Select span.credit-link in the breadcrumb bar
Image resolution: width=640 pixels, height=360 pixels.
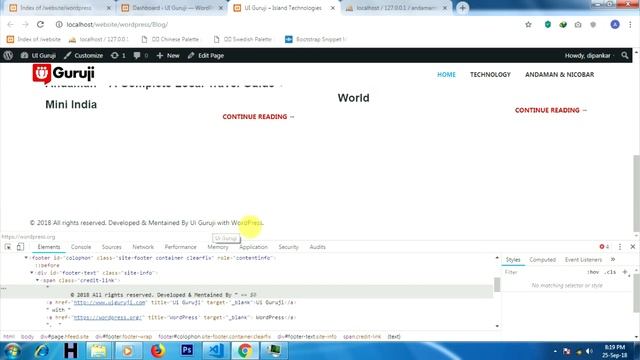tap(362, 336)
